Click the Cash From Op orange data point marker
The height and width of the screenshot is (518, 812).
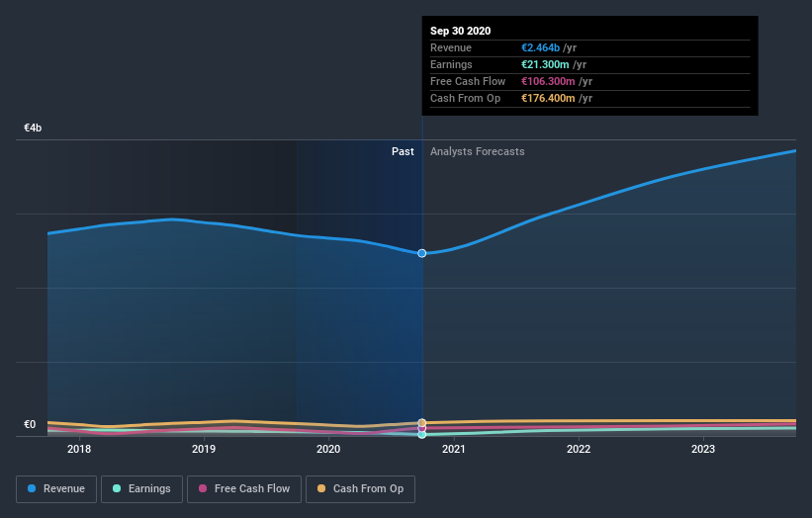[422, 423]
